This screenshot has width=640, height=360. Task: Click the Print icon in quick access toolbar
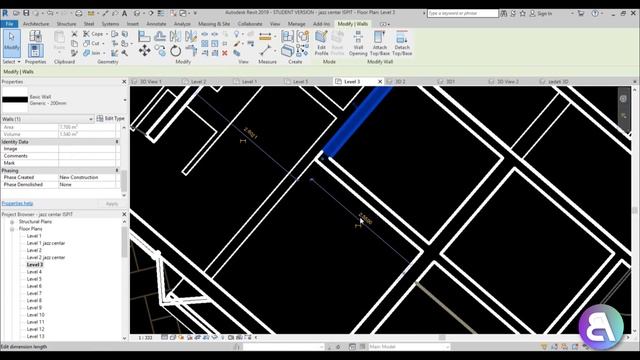coord(79,13)
